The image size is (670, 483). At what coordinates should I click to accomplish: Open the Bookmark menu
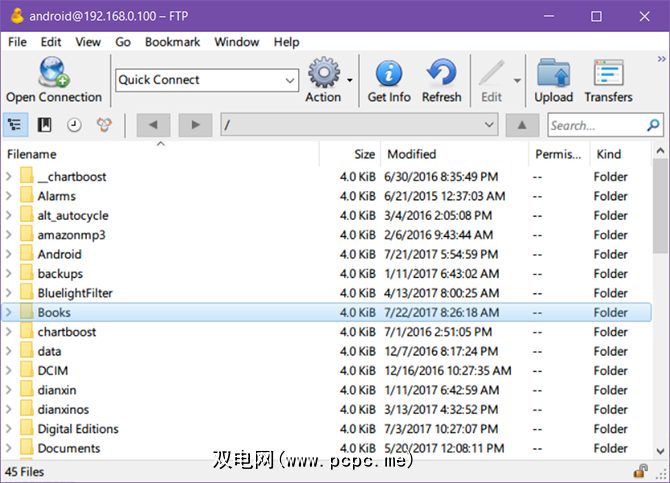tap(172, 42)
